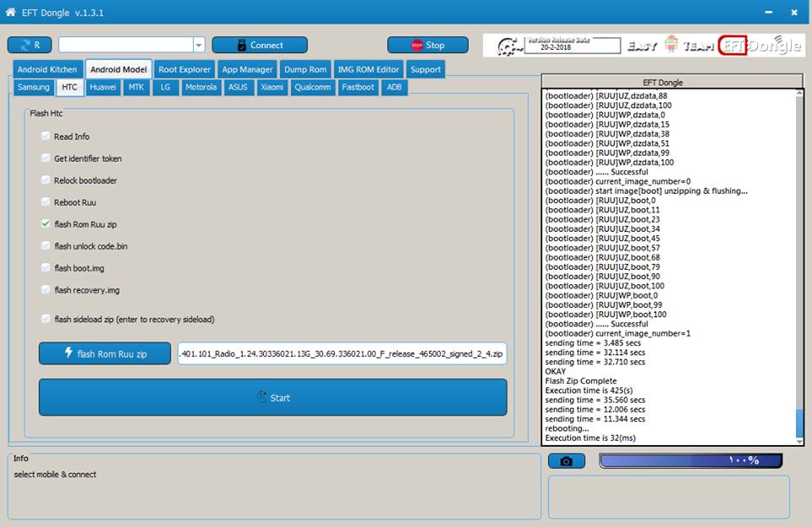
Task: Click the ROM zip file path field
Action: [343, 354]
